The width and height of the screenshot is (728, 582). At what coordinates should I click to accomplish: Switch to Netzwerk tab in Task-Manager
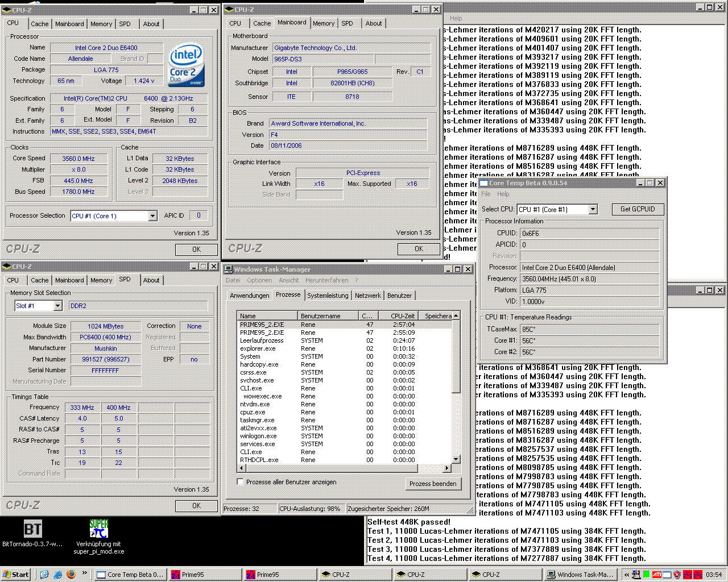pos(368,296)
